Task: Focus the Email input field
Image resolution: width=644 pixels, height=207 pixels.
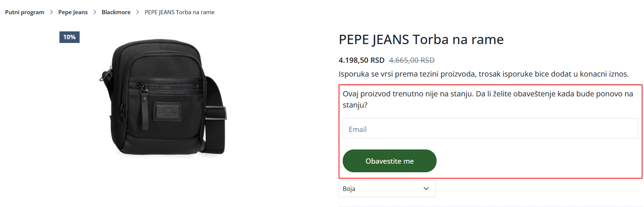Action: point(490,129)
